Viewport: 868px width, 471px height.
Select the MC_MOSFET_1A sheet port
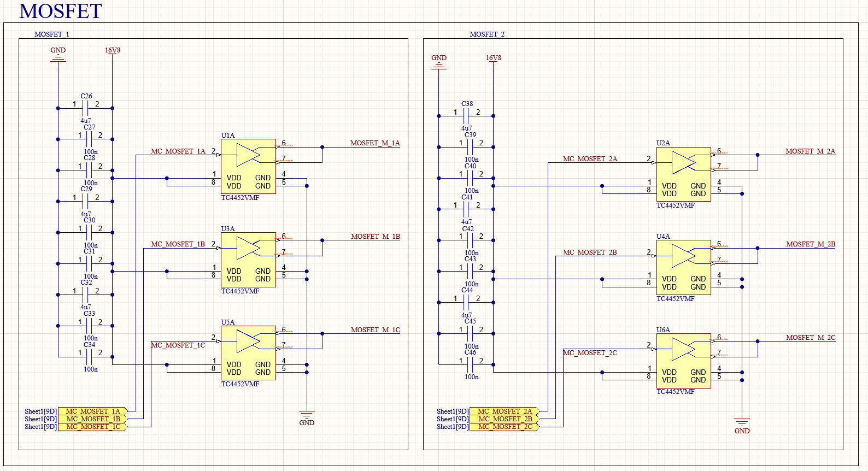pos(92,411)
